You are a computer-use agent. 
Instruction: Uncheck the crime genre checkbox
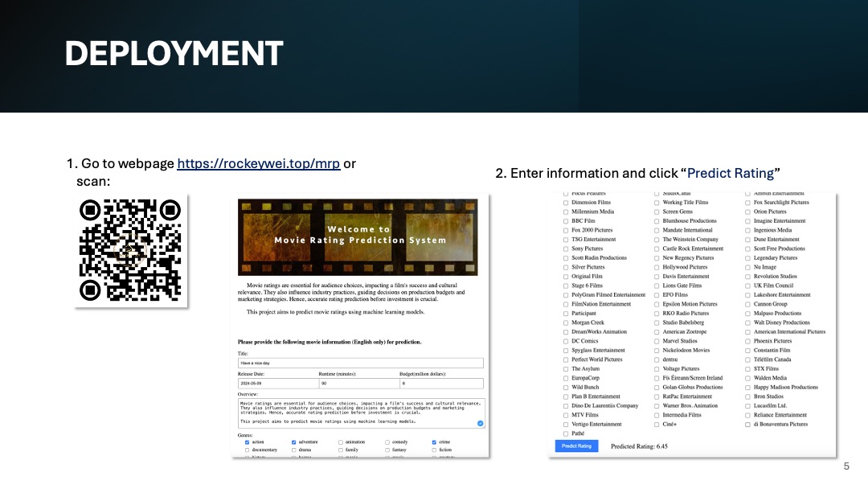(x=434, y=442)
